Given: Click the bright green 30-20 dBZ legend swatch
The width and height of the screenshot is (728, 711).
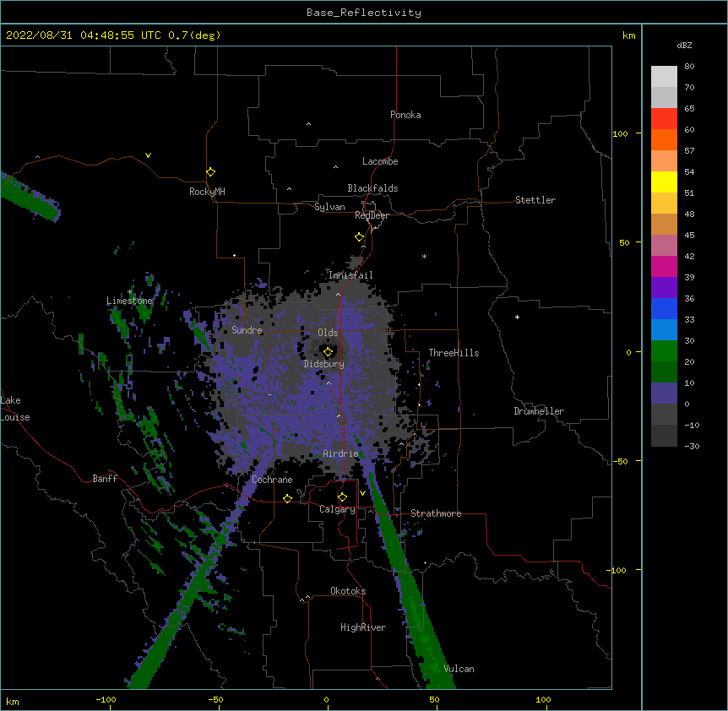Looking at the screenshot, I should click(664, 351).
